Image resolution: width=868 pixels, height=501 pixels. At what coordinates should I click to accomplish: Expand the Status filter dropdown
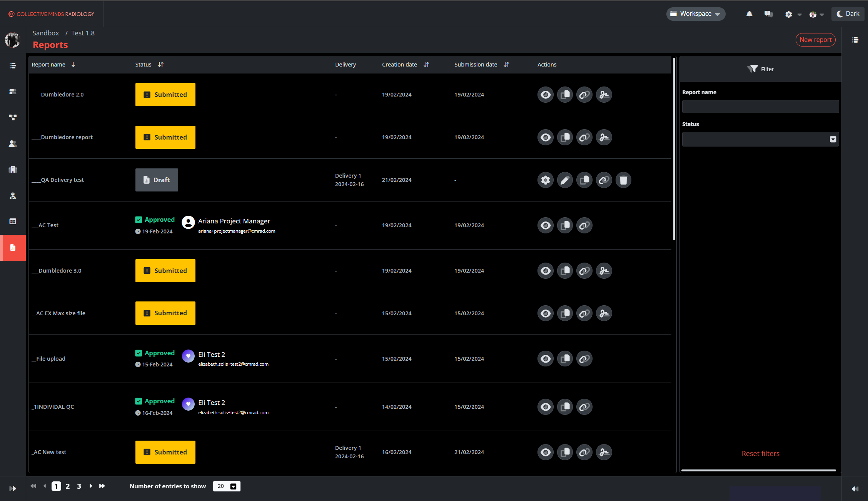(760, 139)
